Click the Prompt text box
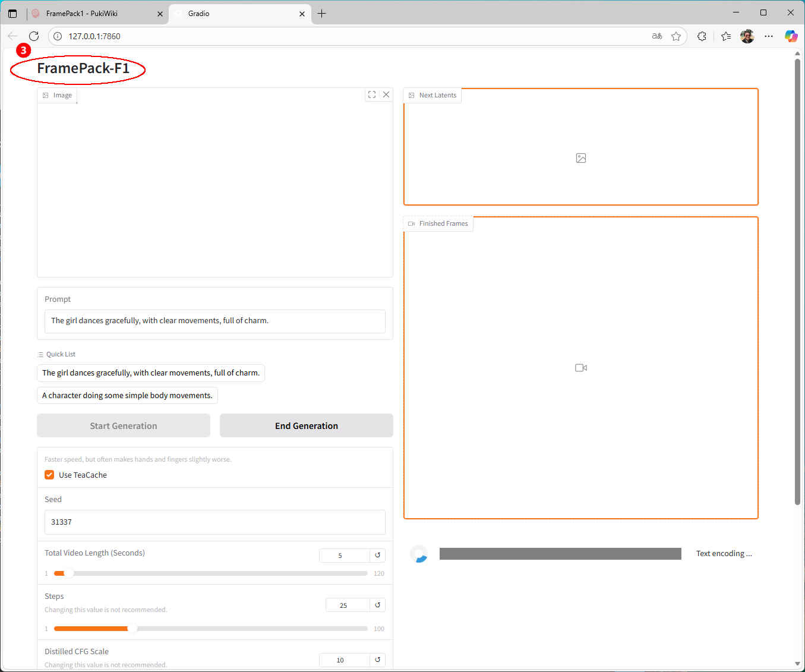 click(214, 321)
